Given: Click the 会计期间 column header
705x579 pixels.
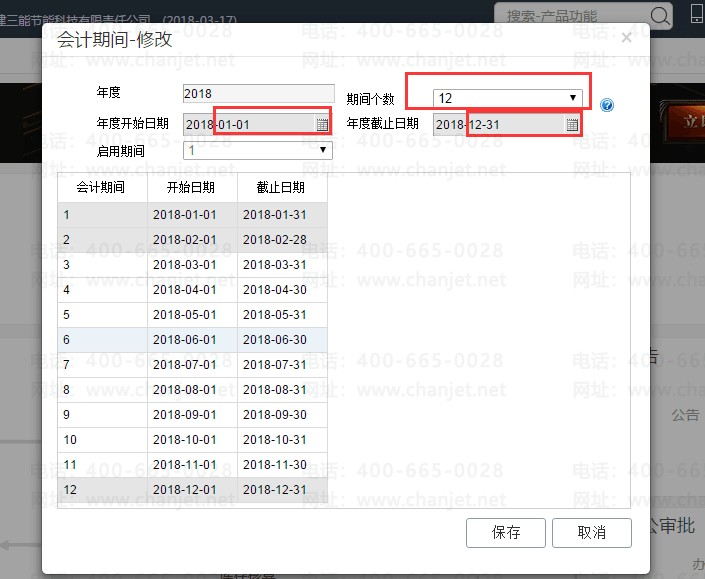Looking at the screenshot, I should (103, 187).
